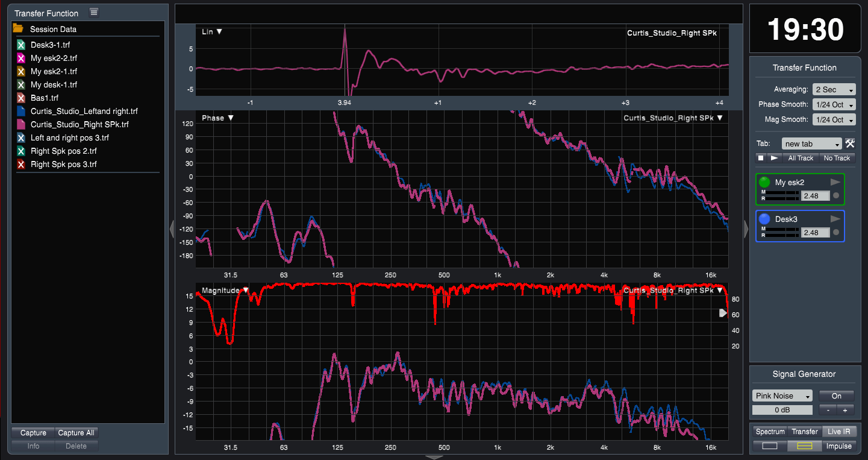The height and width of the screenshot is (460, 868).
Task: Open the Mag Smooth dropdown
Action: [x=834, y=119]
